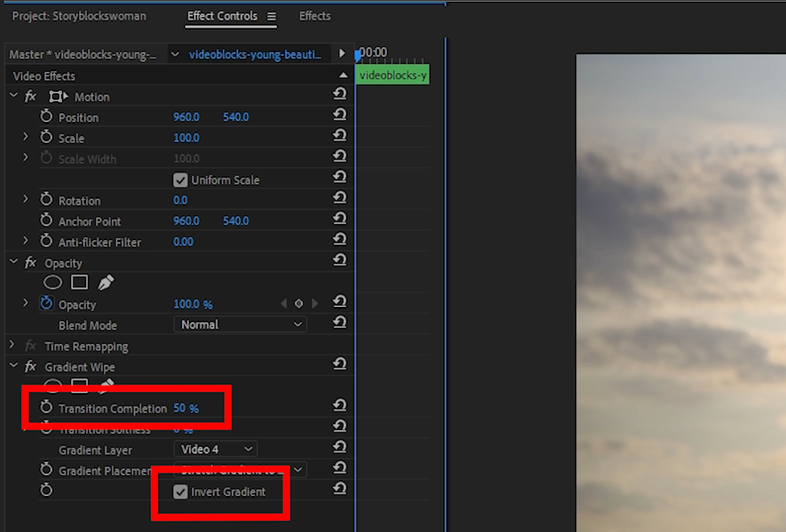Toggle animation stopwatch for Anti-flicker Filter
Screen dimensions: 786x532
pyautogui.click(x=46, y=241)
